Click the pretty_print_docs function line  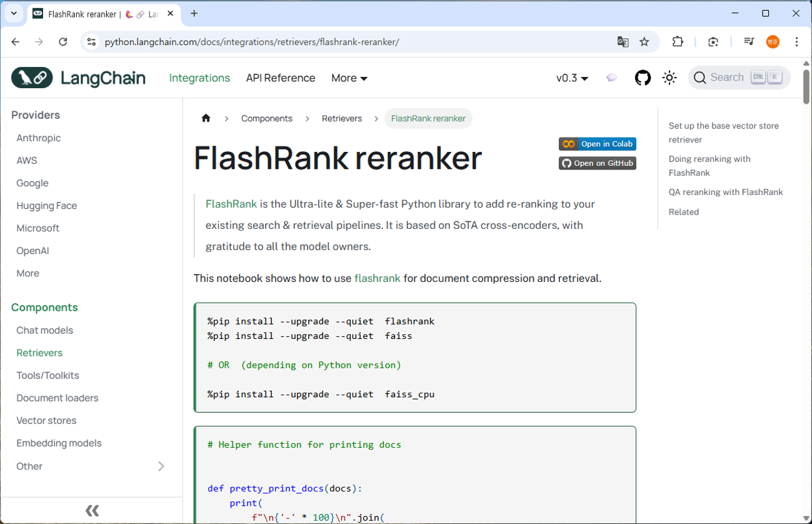click(285, 488)
